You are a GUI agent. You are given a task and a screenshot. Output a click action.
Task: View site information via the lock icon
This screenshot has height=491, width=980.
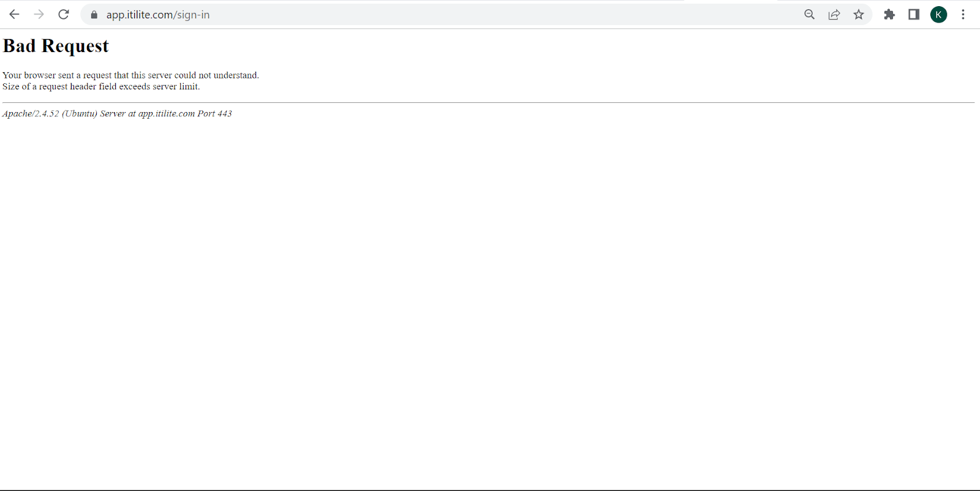click(x=94, y=15)
